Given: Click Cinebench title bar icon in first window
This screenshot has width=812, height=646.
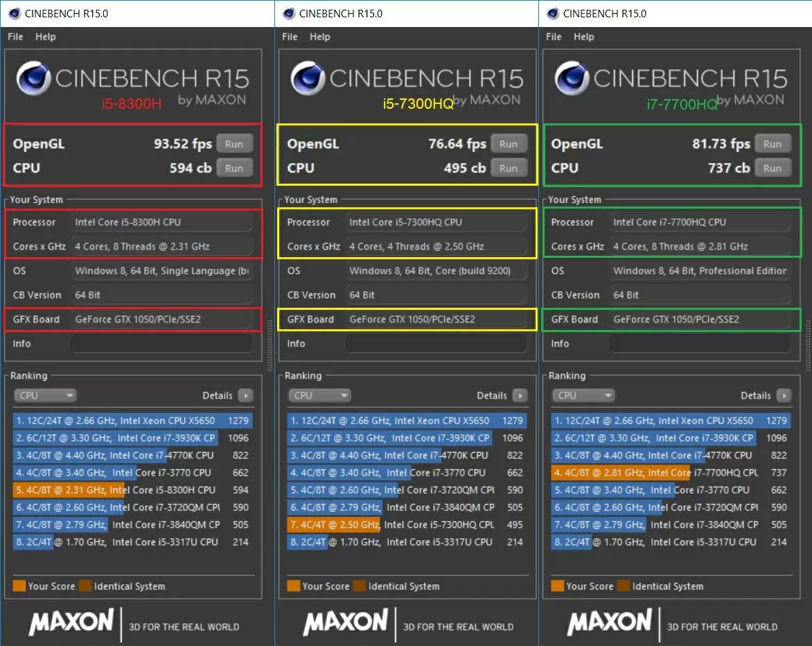Looking at the screenshot, I should click(x=15, y=13).
